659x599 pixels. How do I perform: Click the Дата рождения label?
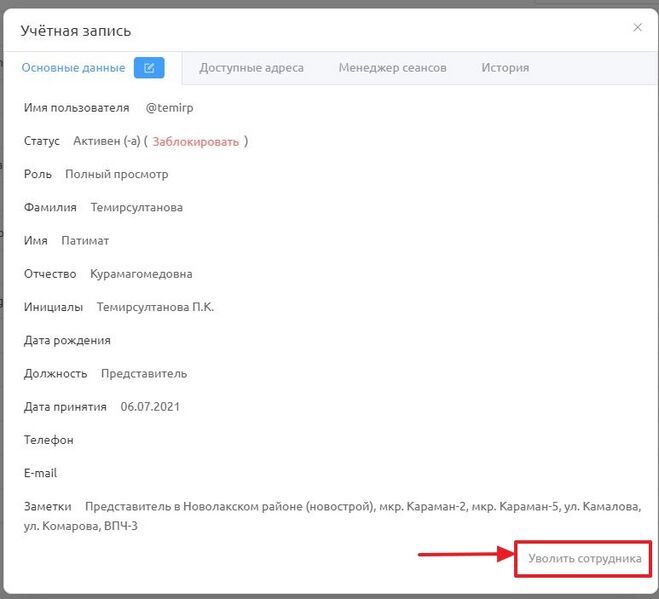(67, 340)
